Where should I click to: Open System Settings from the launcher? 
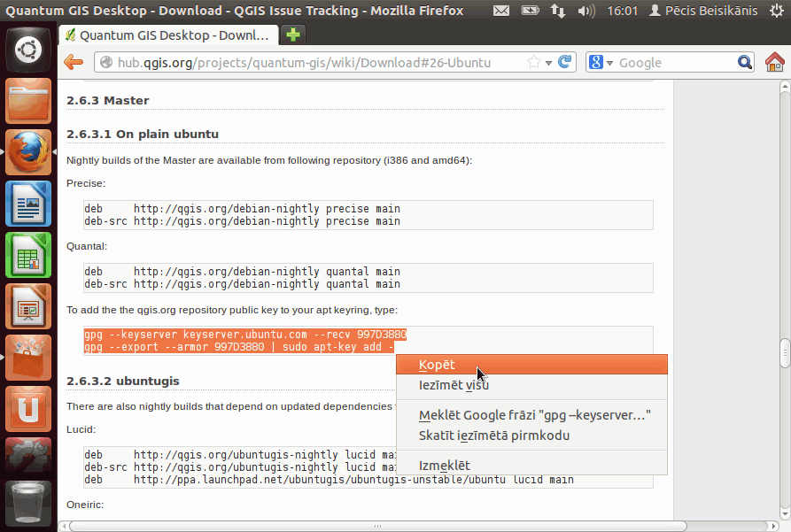[28, 455]
